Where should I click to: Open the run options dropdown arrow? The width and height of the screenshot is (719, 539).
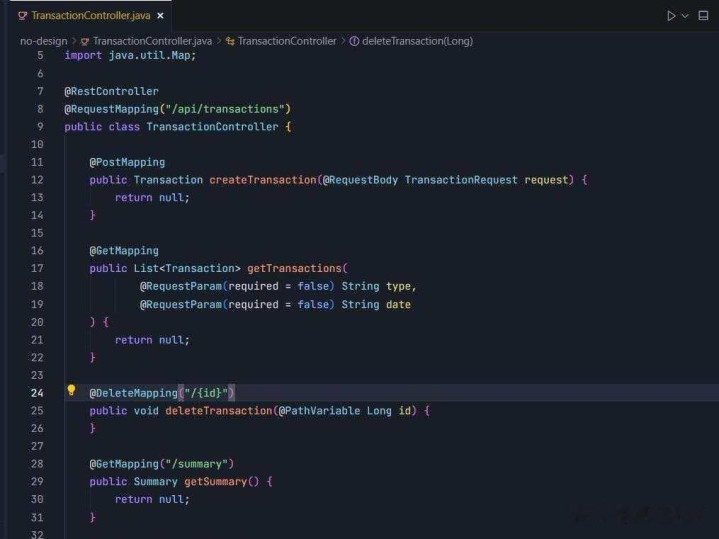tap(685, 16)
